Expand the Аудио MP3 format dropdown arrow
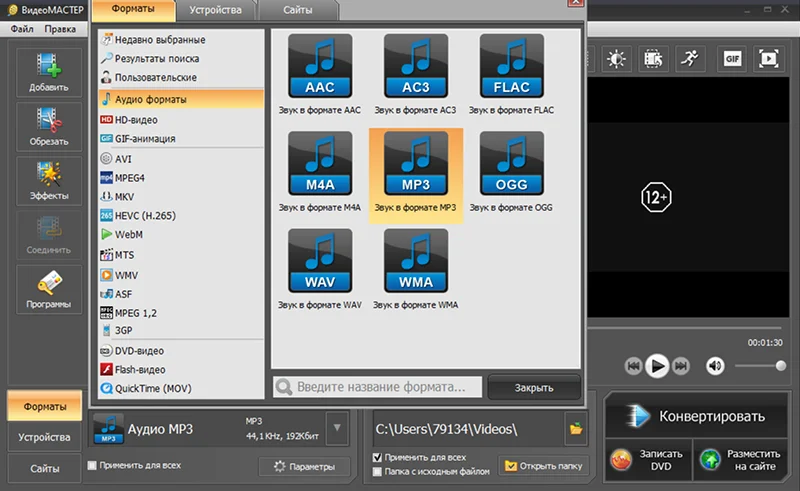This screenshot has width=800, height=491. click(337, 428)
